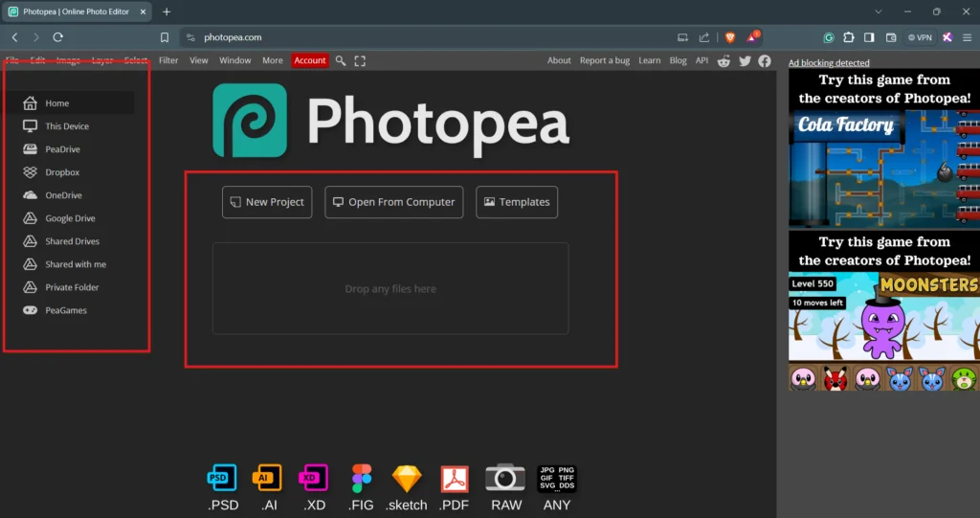Open the More menu
The image size is (980, 518).
273,60
